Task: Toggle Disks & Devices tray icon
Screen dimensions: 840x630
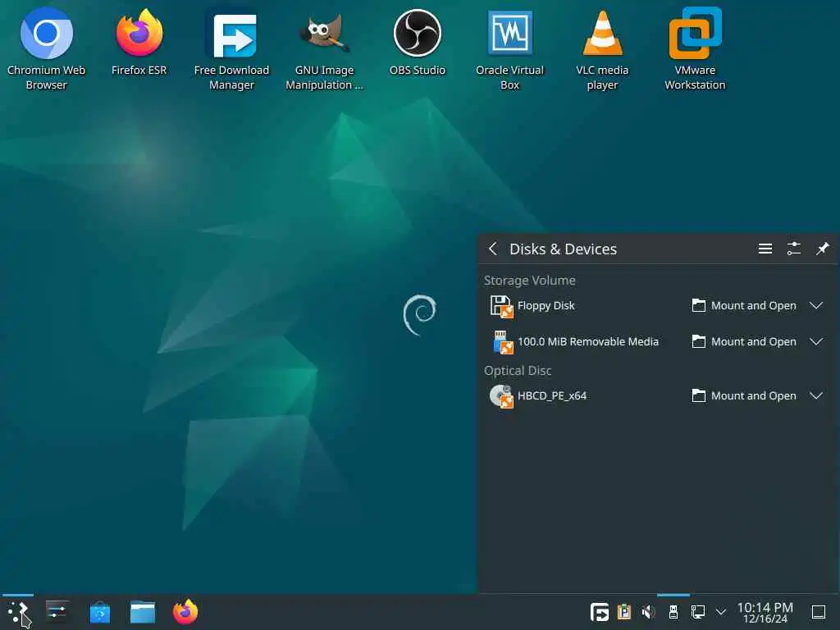Action: click(x=673, y=612)
